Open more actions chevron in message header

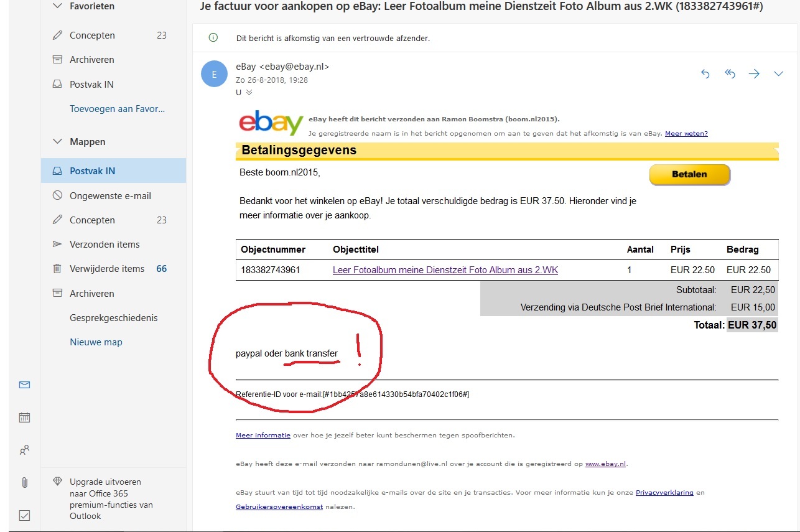778,74
